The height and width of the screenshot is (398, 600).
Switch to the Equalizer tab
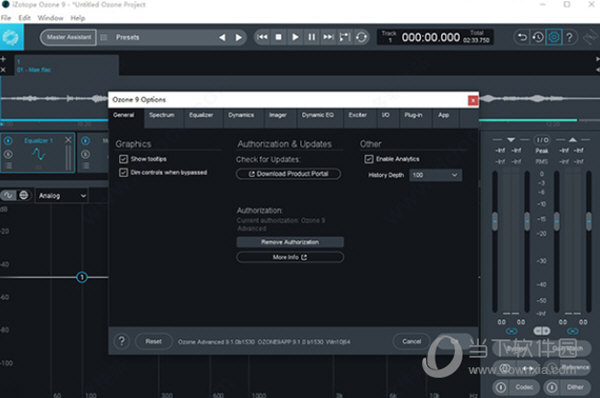201,115
